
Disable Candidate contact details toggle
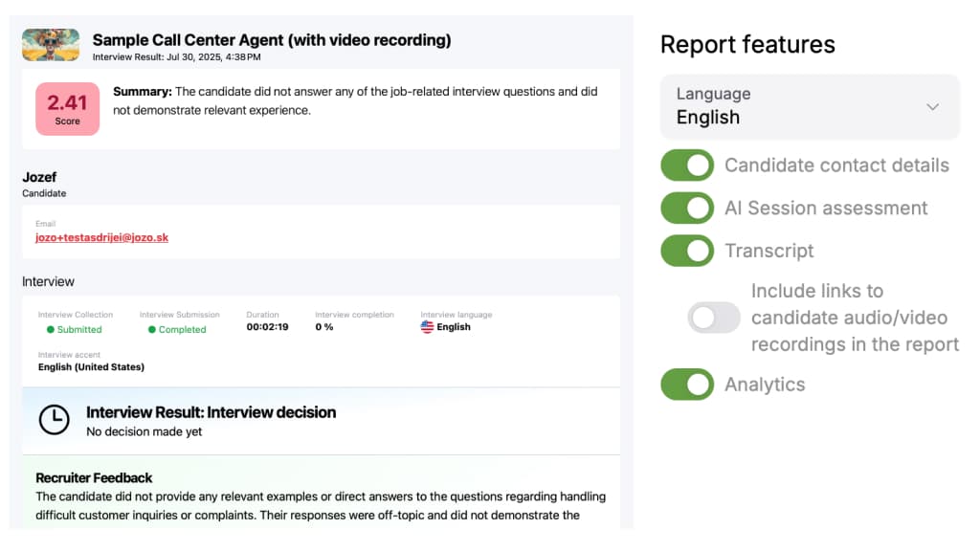click(x=687, y=165)
